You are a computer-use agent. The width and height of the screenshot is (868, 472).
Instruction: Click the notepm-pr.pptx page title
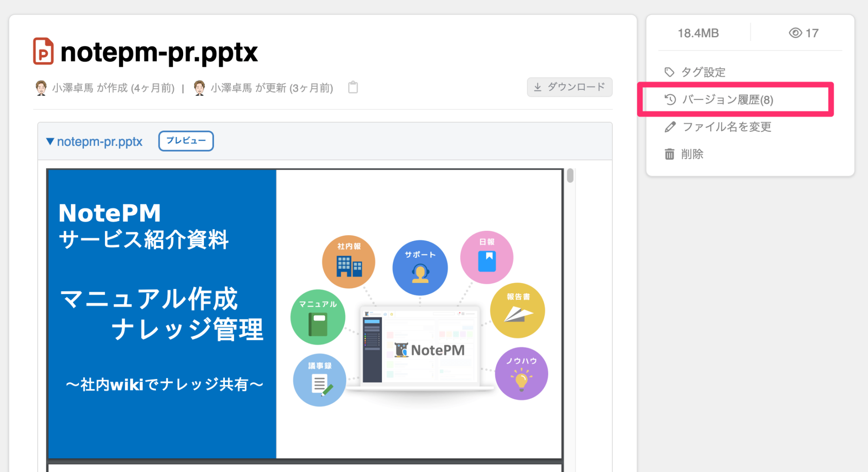click(159, 52)
